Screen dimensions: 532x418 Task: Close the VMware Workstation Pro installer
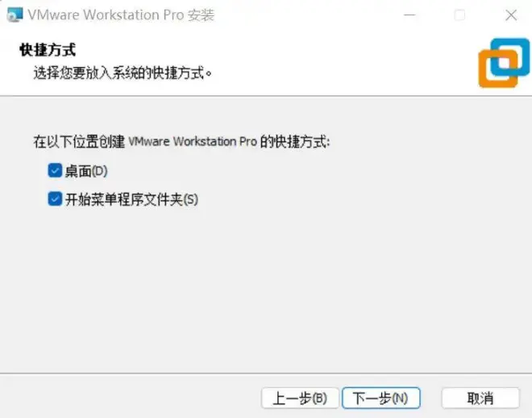pos(511,15)
